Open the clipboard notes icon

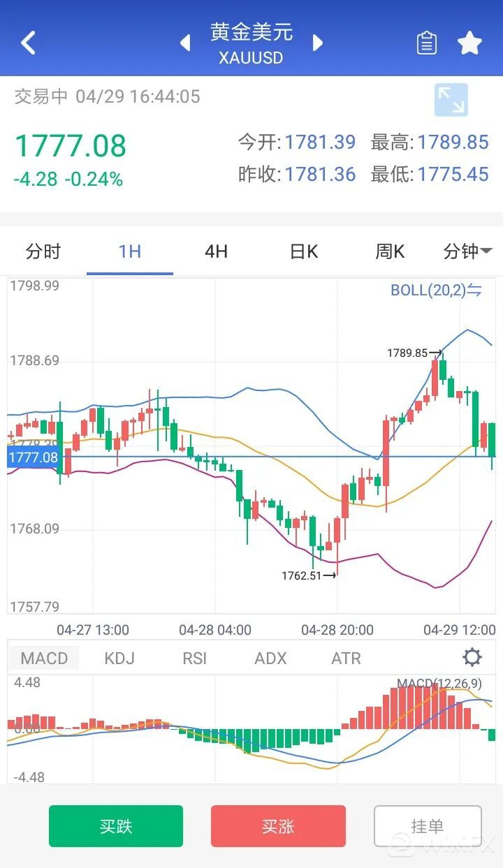[426, 43]
